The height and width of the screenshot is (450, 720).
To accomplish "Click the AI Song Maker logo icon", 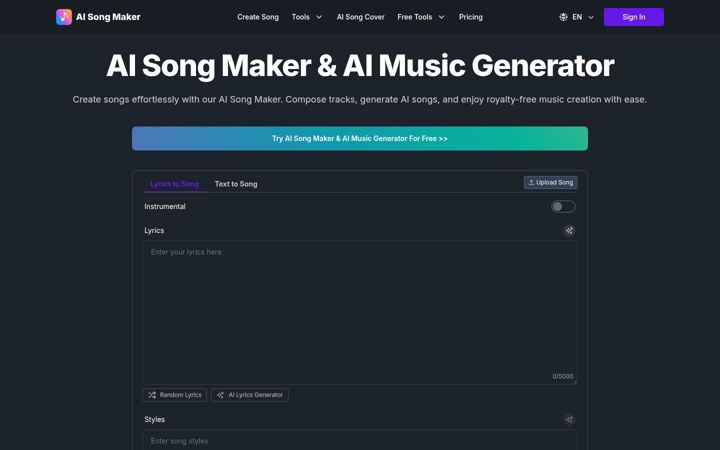I will [x=64, y=17].
